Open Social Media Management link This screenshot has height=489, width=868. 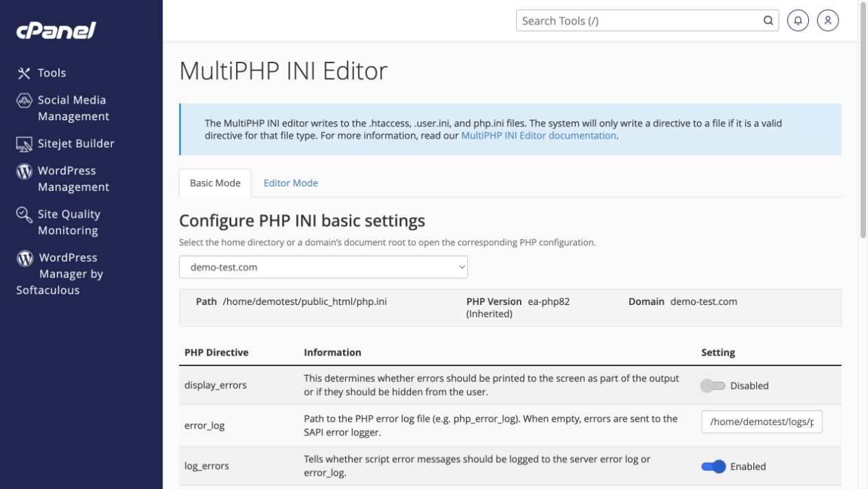point(73,109)
